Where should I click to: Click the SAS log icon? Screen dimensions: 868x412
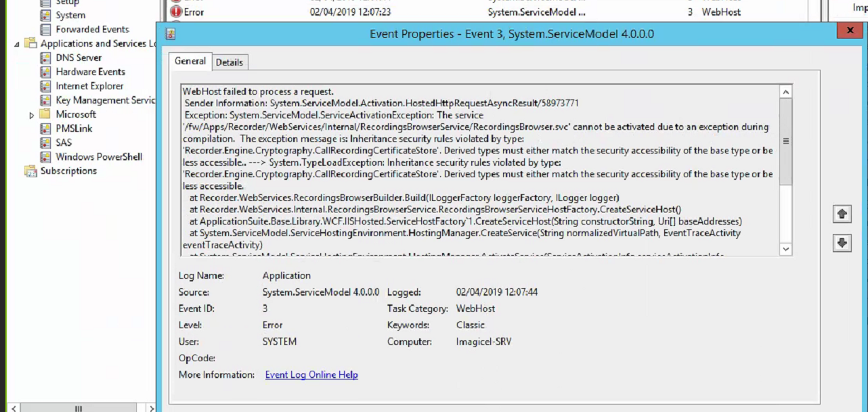(45, 143)
